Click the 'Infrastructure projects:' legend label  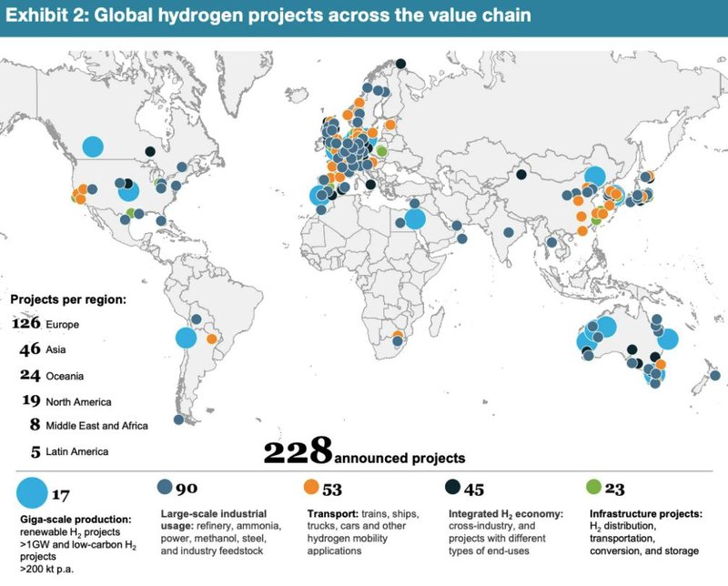tap(646, 514)
